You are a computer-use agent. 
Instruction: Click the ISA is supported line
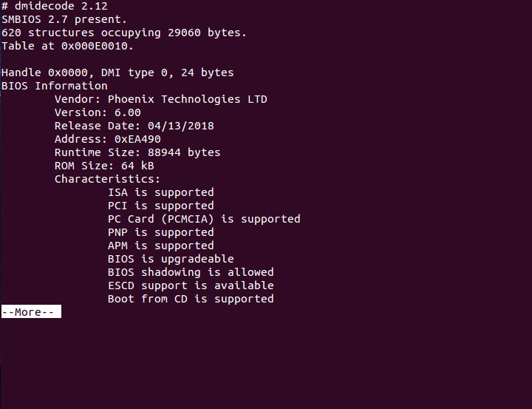pos(160,192)
